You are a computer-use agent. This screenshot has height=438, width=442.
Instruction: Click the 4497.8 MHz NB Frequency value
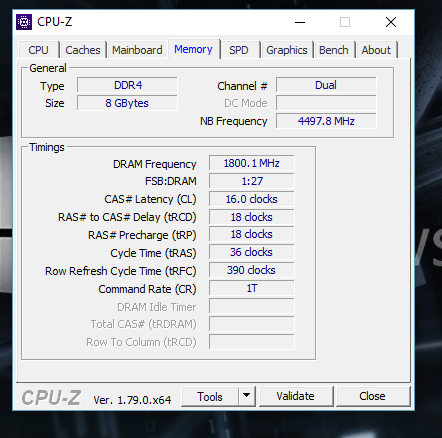[x=326, y=121]
